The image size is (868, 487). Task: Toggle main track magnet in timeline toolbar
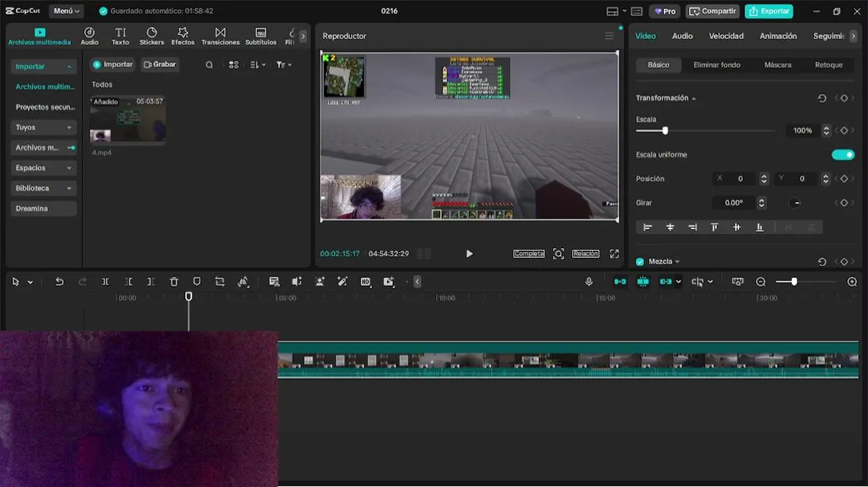click(x=620, y=282)
